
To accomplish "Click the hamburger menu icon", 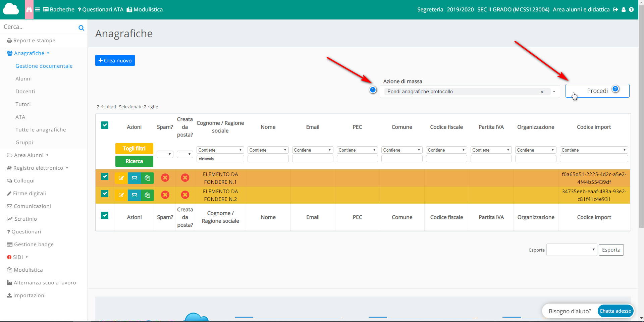I will [38, 10].
